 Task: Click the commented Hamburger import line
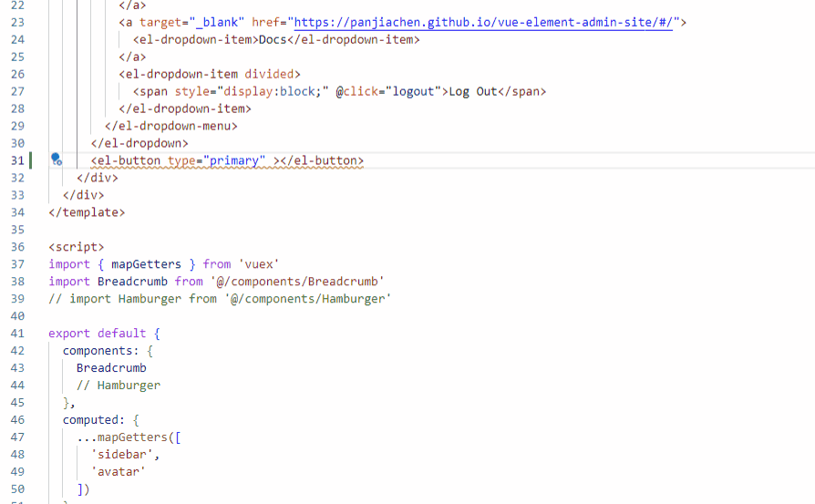pos(219,299)
